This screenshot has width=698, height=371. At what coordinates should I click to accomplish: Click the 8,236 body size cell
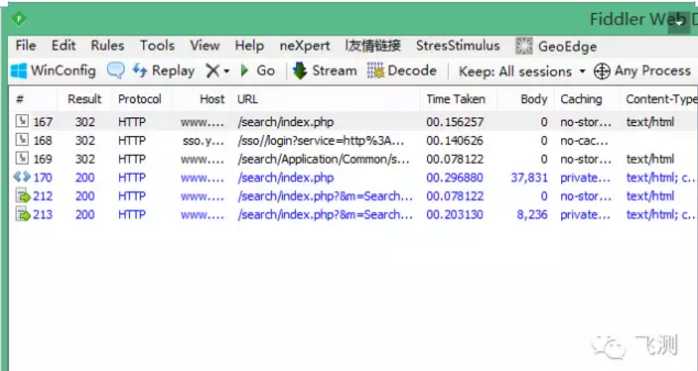pyautogui.click(x=532, y=215)
